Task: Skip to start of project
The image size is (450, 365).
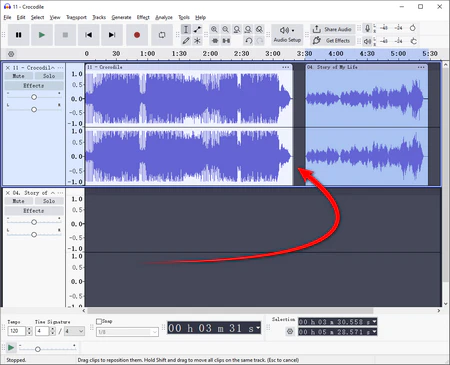Action: click(x=88, y=35)
